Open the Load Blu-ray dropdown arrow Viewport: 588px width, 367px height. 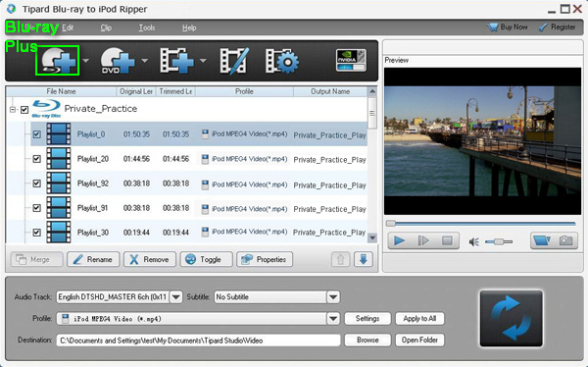86,61
